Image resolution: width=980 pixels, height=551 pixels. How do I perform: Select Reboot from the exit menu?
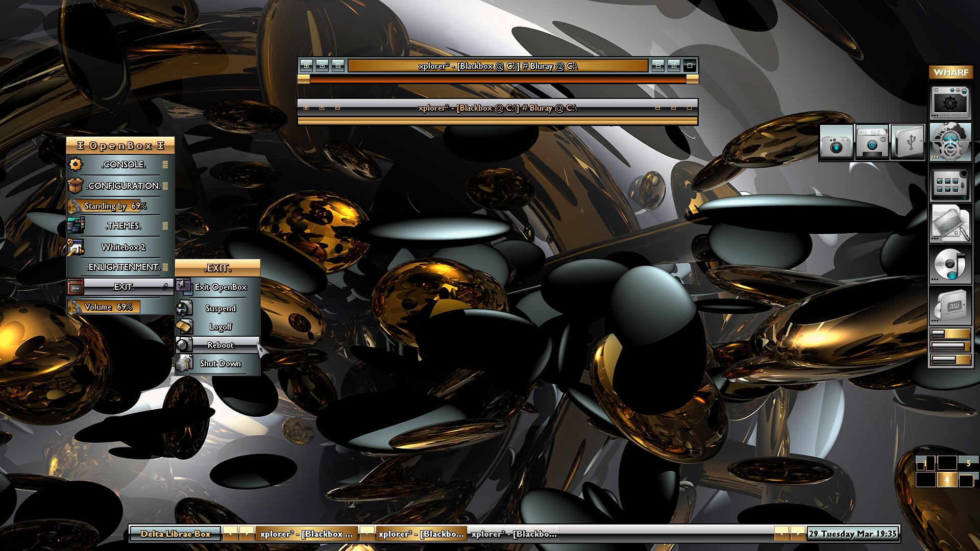[220, 345]
